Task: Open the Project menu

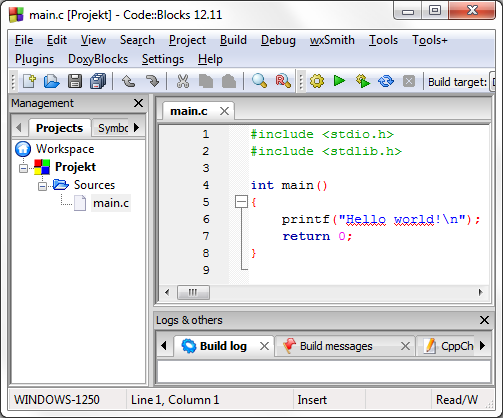Action: click(187, 40)
